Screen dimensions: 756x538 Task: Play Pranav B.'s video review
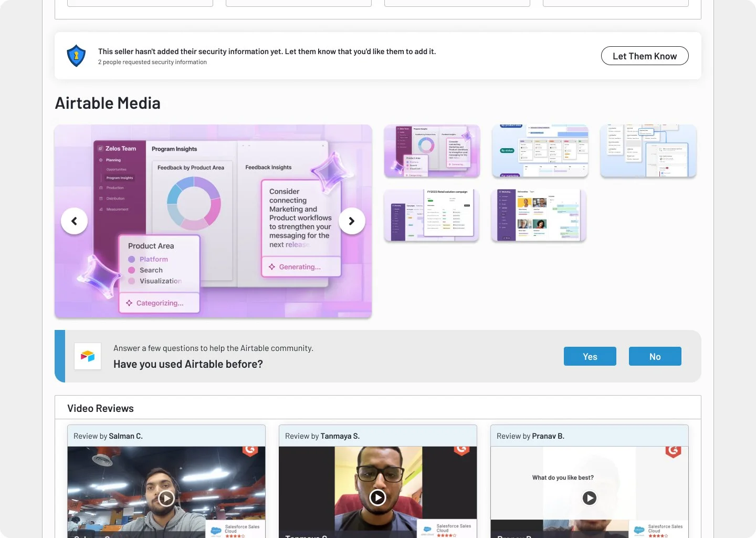[590, 498]
